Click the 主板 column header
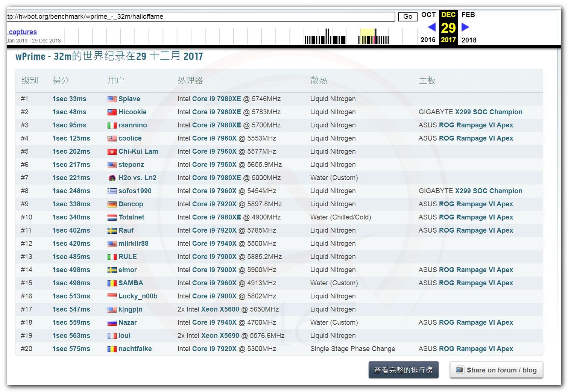 (427, 80)
